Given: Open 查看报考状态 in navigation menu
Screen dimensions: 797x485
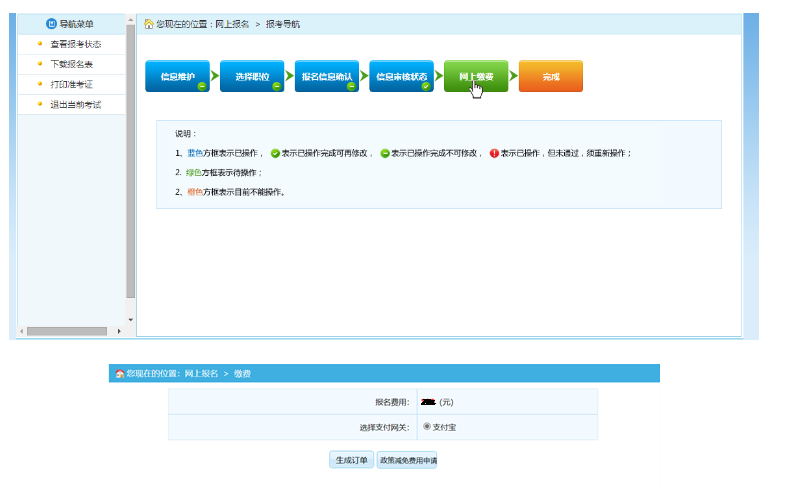Looking at the screenshot, I should 76,44.
